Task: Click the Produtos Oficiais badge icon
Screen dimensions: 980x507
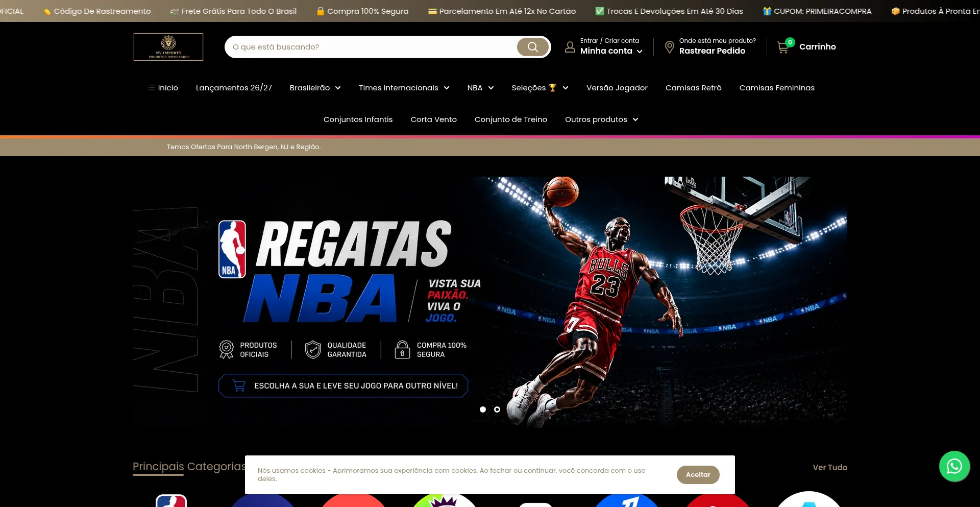Action: click(x=226, y=350)
